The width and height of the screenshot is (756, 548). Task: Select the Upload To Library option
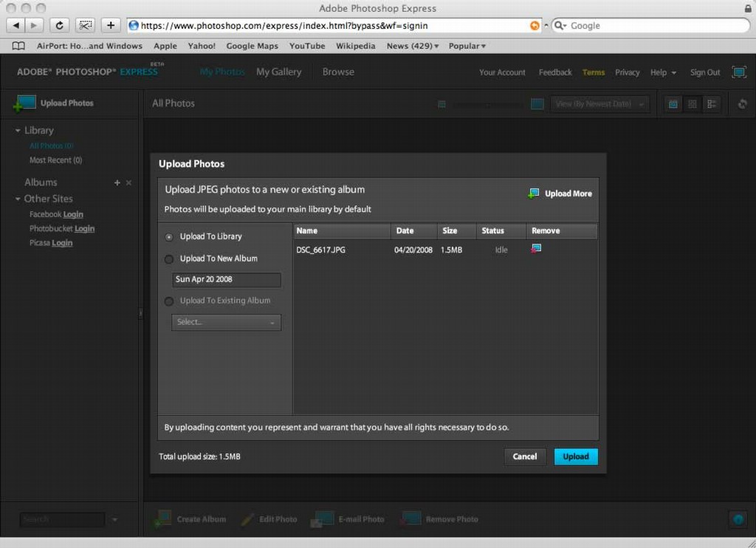(x=169, y=237)
